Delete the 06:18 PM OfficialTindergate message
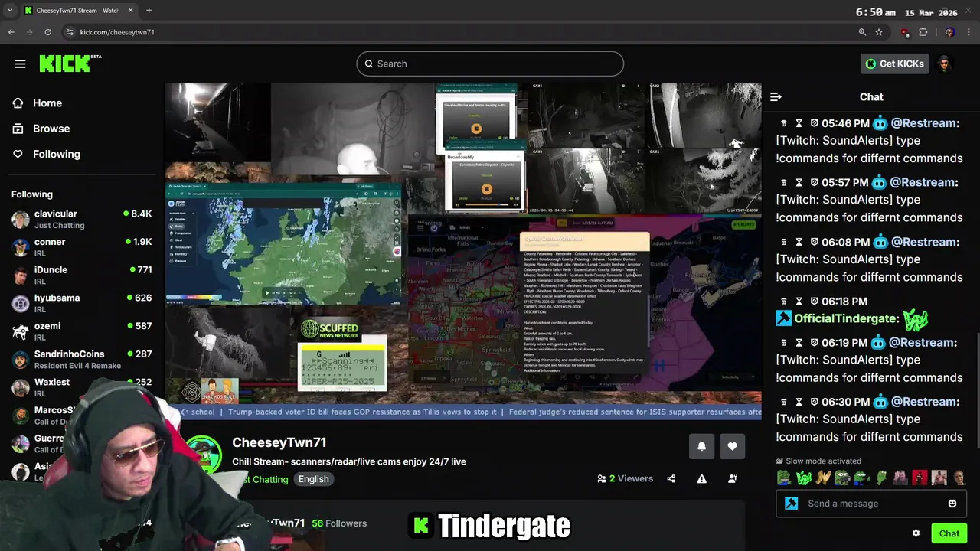Viewport: 980px width, 551px height. (x=783, y=302)
